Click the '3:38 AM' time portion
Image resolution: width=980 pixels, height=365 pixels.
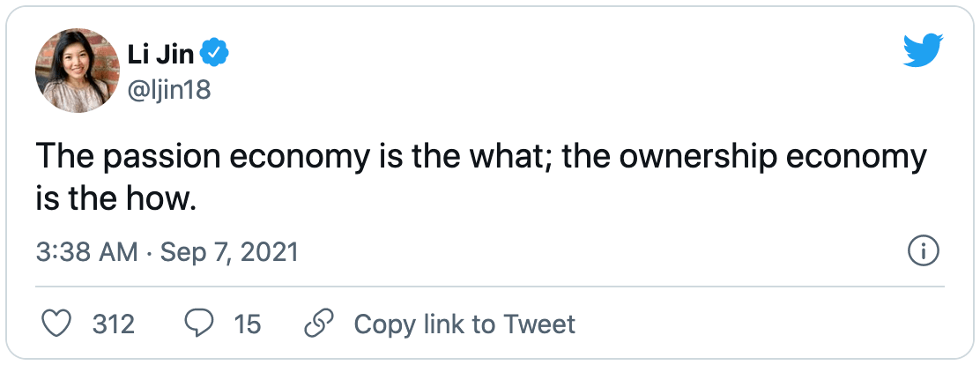pos(86,253)
